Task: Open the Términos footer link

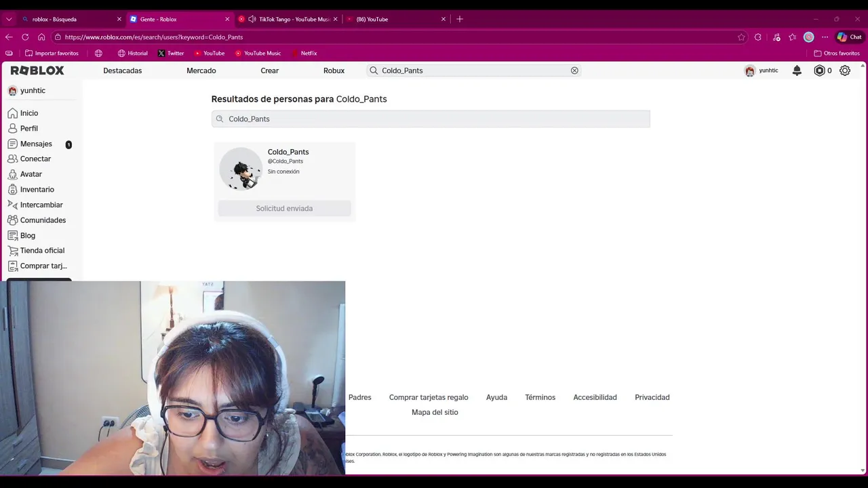Action: click(x=540, y=397)
